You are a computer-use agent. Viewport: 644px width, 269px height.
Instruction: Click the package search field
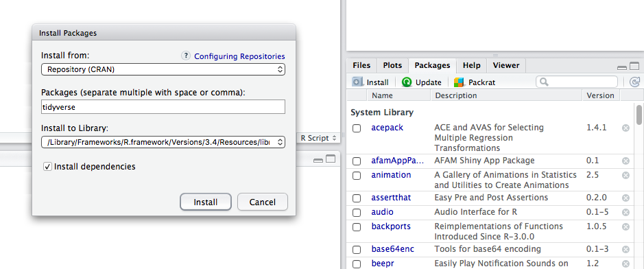coord(577,82)
